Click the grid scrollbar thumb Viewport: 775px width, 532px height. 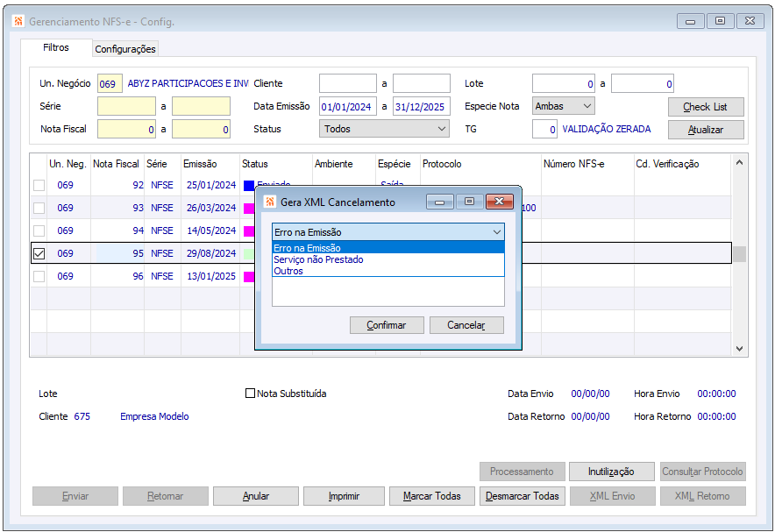tap(739, 254)
